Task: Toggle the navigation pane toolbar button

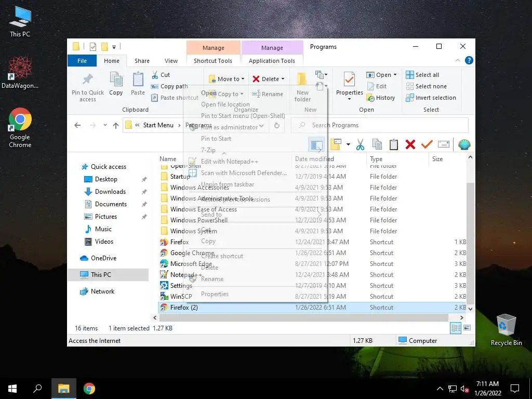Action: 316,145
